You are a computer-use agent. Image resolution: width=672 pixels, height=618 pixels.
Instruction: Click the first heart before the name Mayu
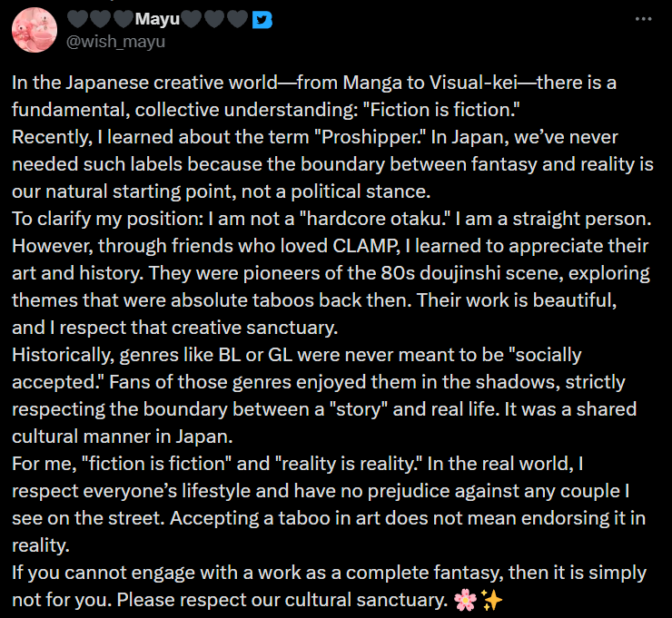point(76,20)
